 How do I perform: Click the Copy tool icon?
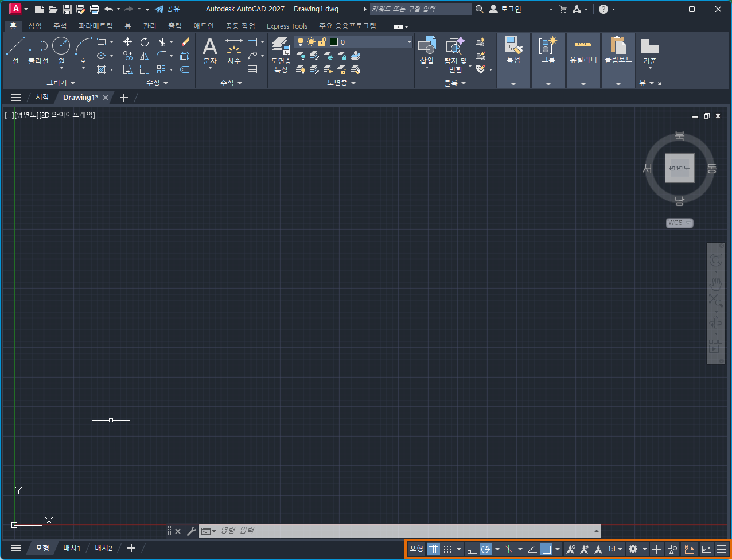tap(128, 56)
